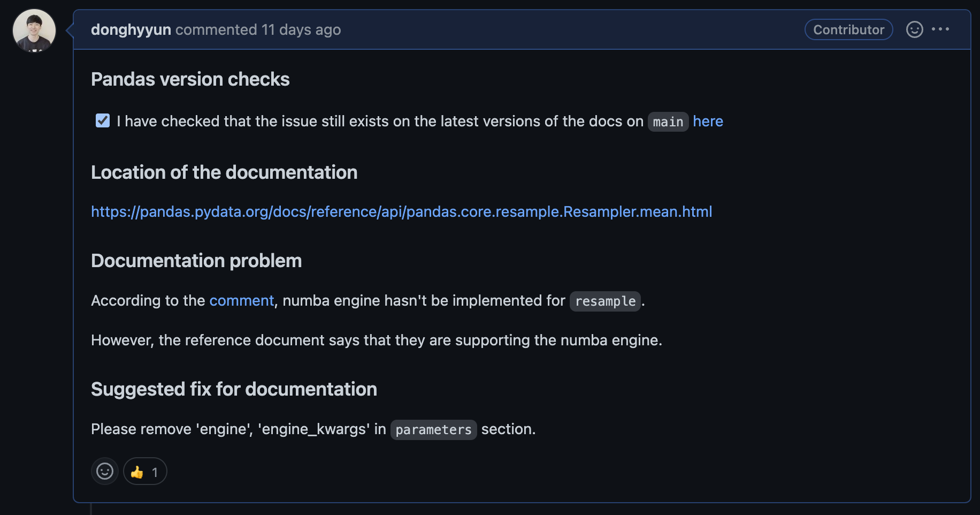Click the 'Suggested fix for documentation' heading

point(234,389)
